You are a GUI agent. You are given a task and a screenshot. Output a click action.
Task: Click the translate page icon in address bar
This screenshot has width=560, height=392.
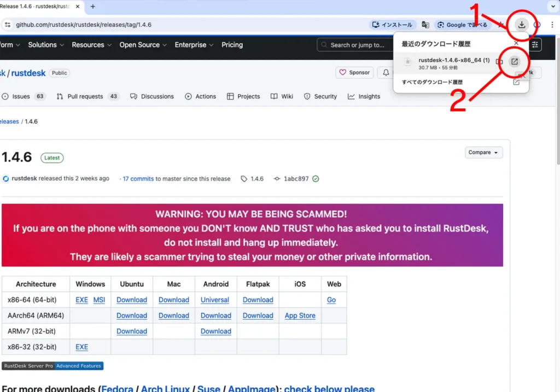click(x=425, y=25)
